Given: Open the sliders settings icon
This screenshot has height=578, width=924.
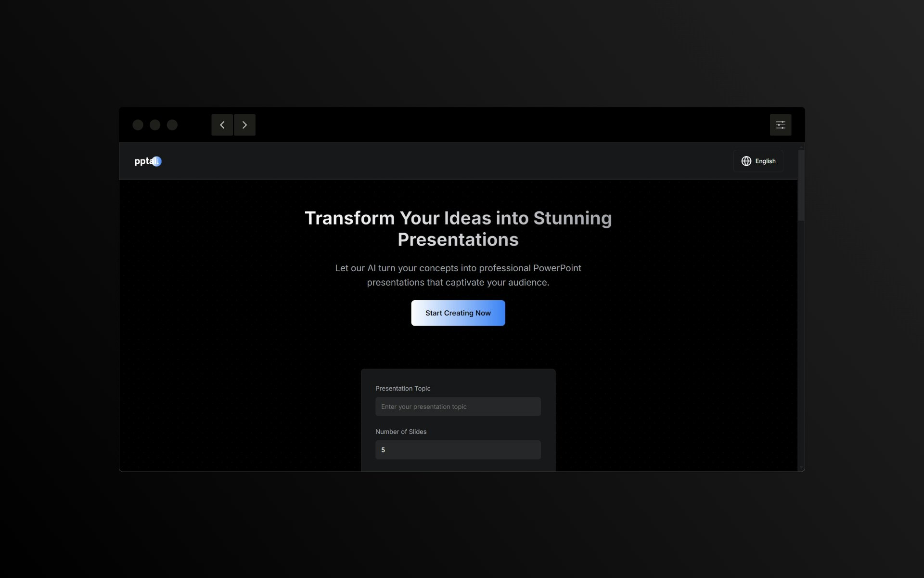Looking at the screenshot, I should coord(780,125).
